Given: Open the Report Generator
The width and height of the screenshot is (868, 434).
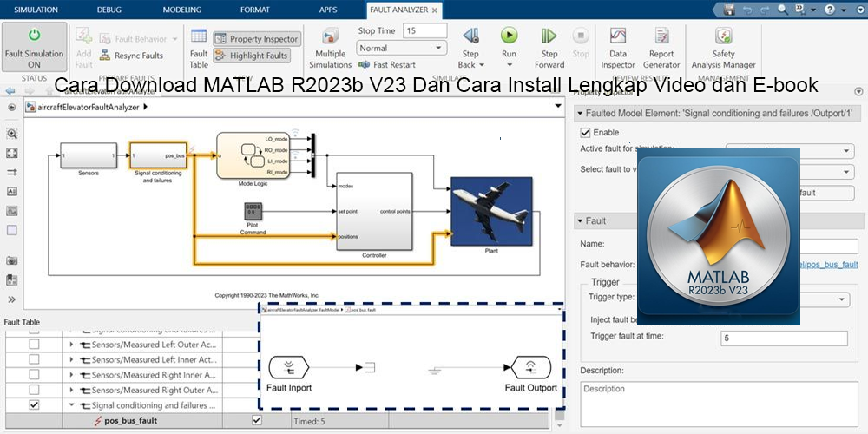Looking at the screenshot, I should coord(661,48).
